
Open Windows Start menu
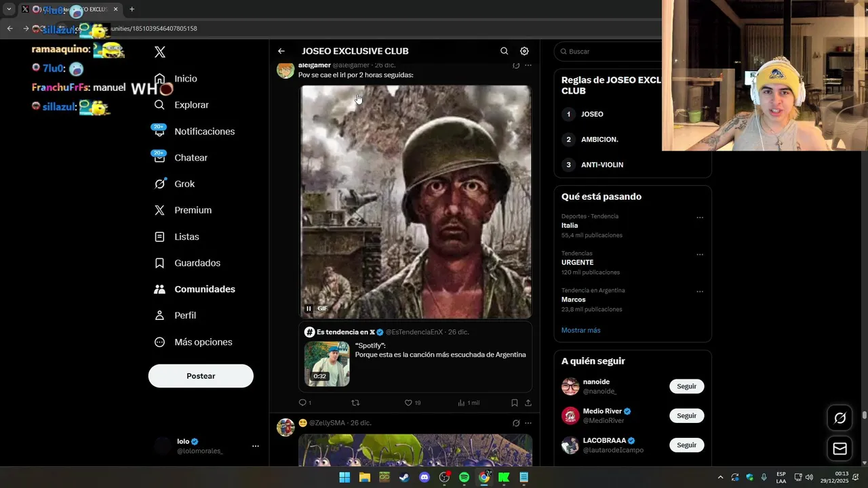click(x=344, y=477)
